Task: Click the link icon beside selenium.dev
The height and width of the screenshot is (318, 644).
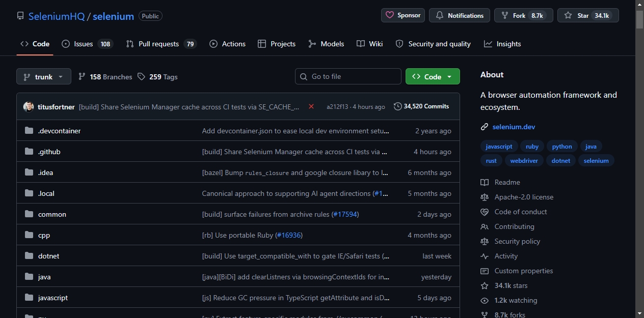Action: 485,127
